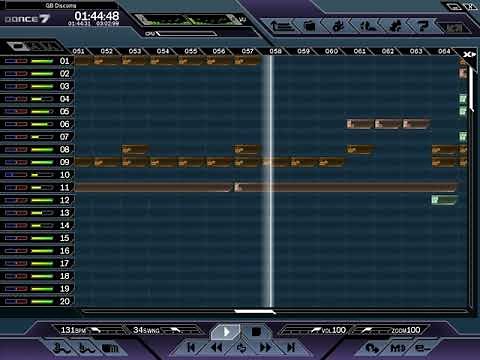This screenshot has width=480, height=360.
Task: Open the folder icon in the top toolbar
Action: point(310,26)
